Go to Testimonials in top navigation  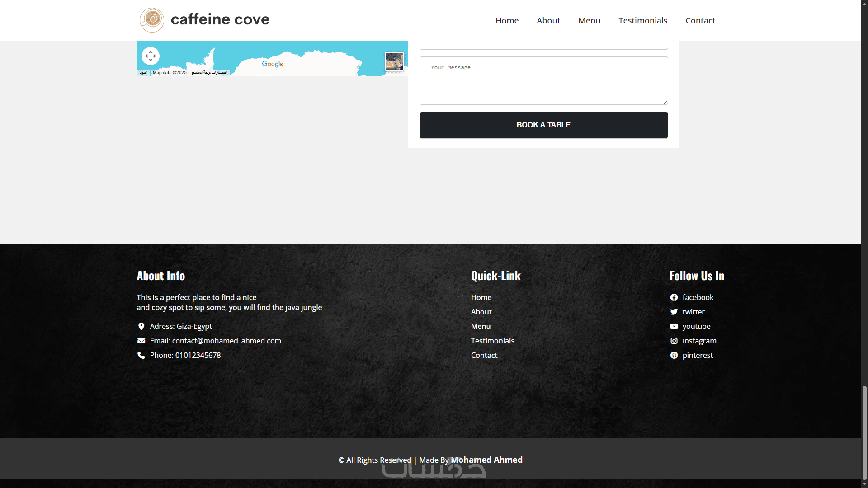click(642, 20)
